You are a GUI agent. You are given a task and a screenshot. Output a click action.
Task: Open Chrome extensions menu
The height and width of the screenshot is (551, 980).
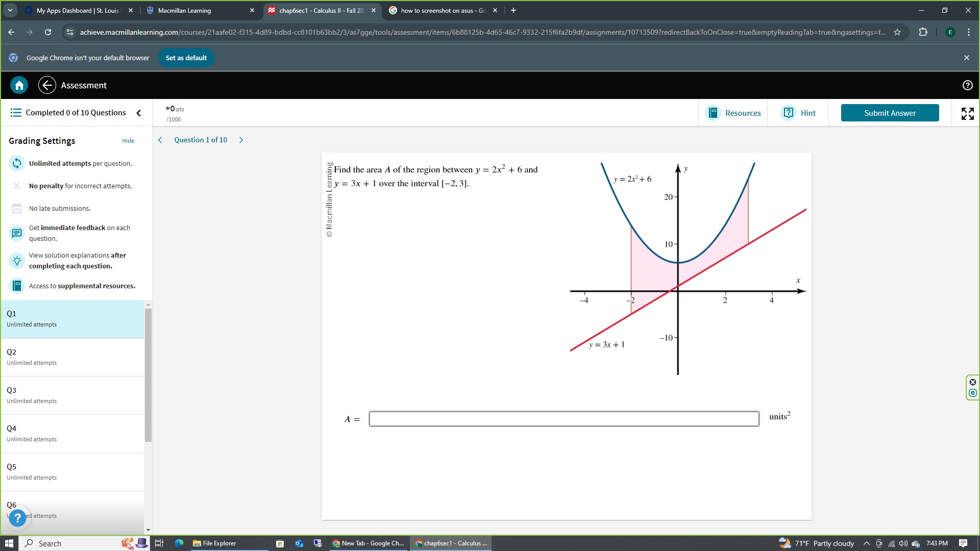pyautogui.click(x=923, y=32)
